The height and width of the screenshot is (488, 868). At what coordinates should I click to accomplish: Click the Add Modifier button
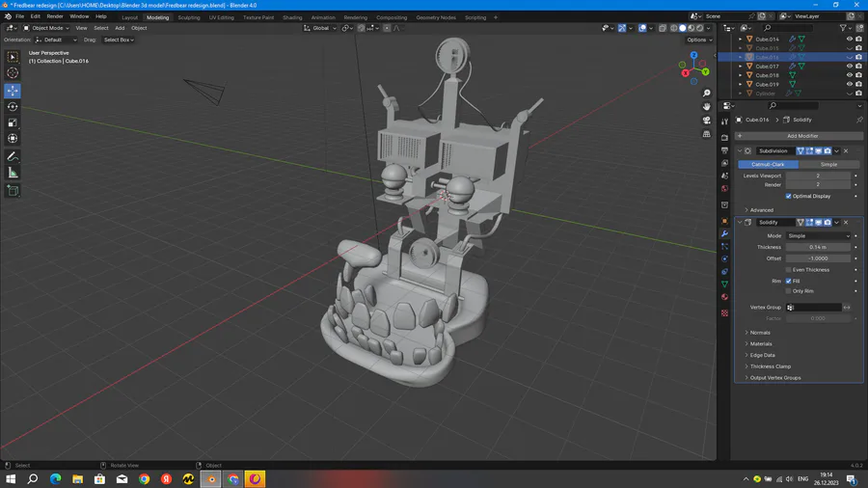799,136
